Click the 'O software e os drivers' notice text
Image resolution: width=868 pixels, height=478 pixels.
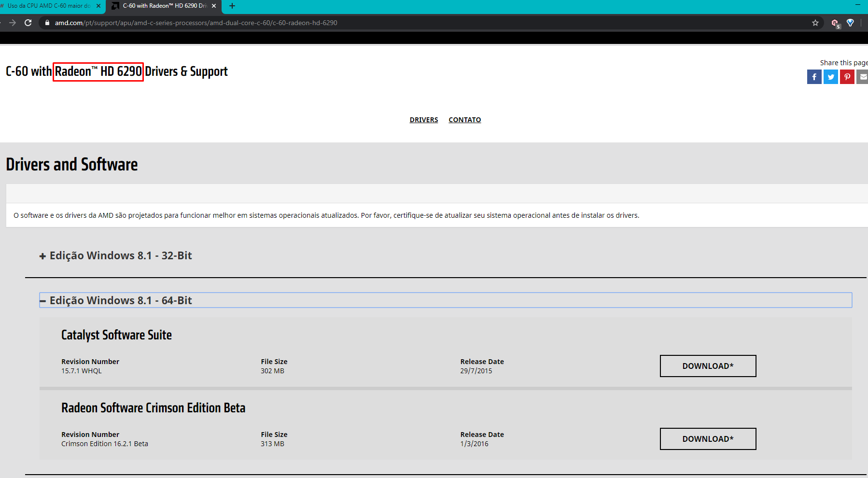tap(326, 215)
